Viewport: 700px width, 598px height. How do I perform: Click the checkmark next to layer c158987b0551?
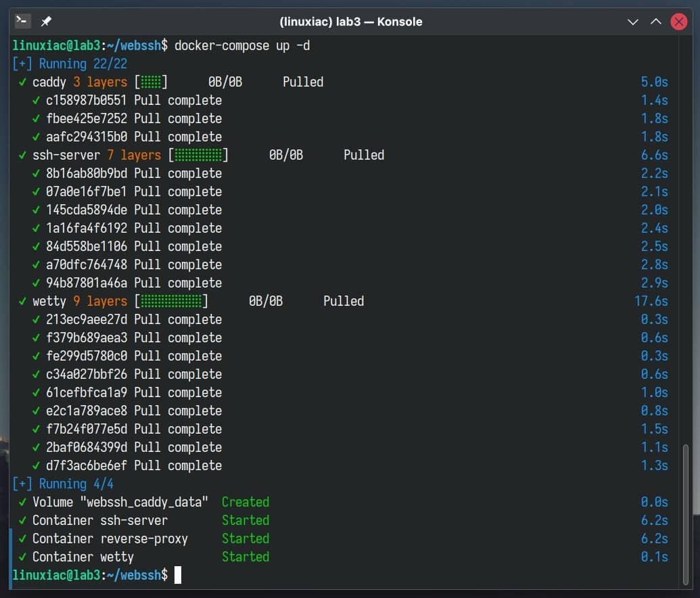click(x=35, y=100)
